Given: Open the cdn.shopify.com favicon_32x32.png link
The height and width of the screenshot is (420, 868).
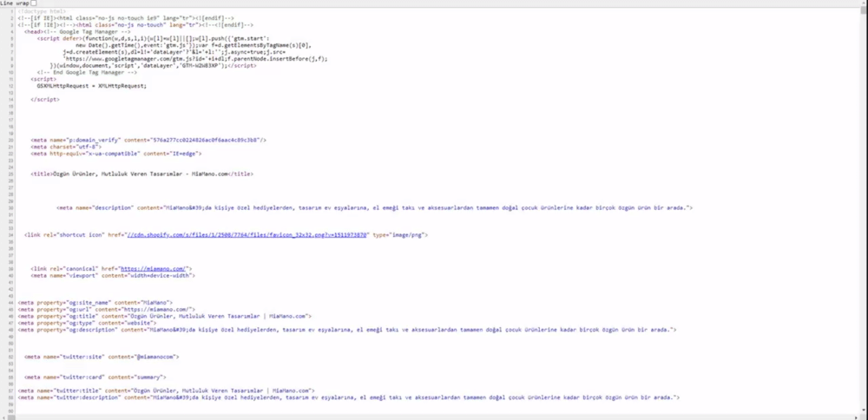Looking at the screenshot, I should tap(247, 235).
